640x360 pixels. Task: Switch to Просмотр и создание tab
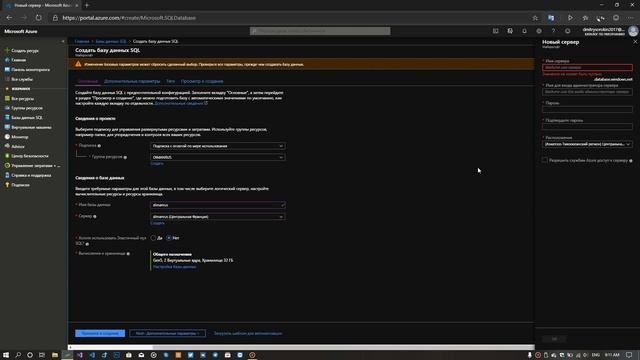[202, 81]
